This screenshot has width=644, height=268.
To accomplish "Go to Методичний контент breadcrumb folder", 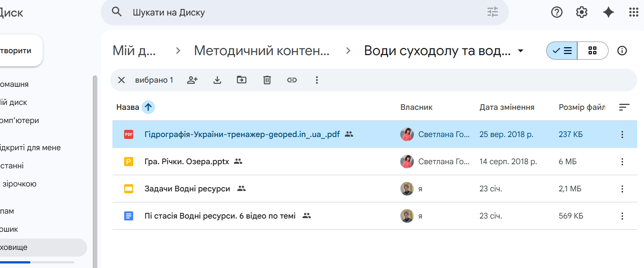I will coord(261,51).
